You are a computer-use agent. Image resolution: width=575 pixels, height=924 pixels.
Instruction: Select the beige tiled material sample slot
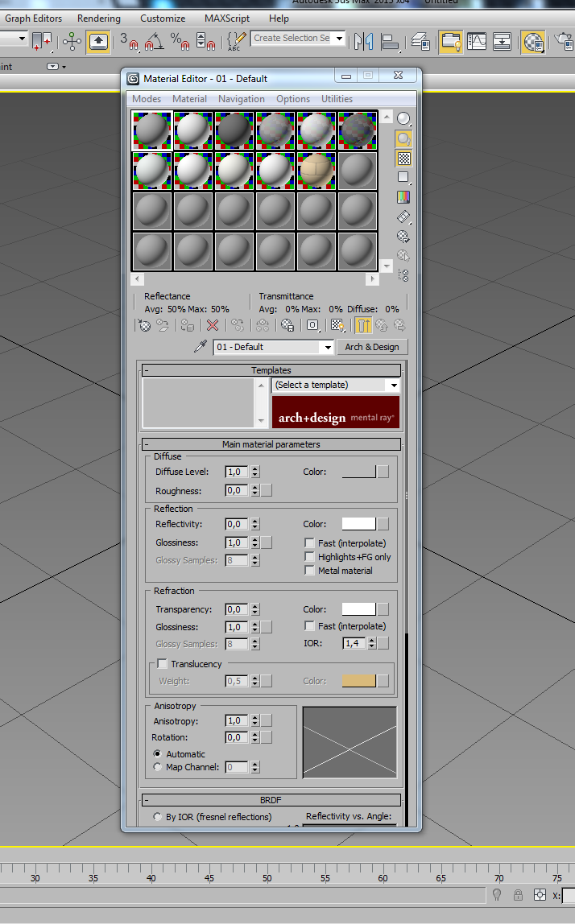coord(316,169)
